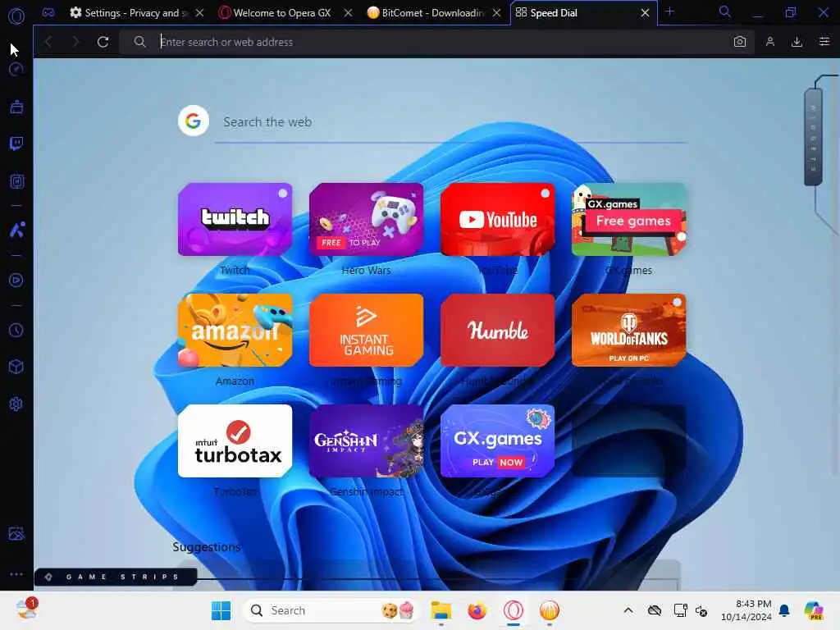Open the picture icon near the sidebar bottom
The width and height of the screenshot is (840, 630).
pos(16,533)
